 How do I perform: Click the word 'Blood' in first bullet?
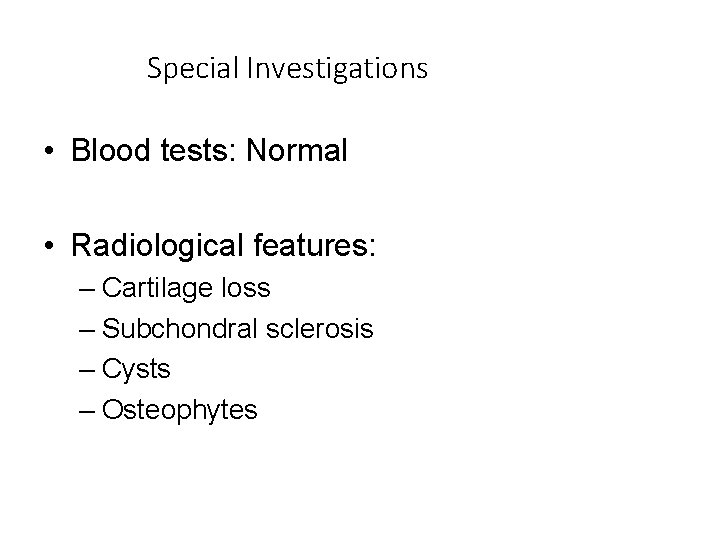pos(106,152)
